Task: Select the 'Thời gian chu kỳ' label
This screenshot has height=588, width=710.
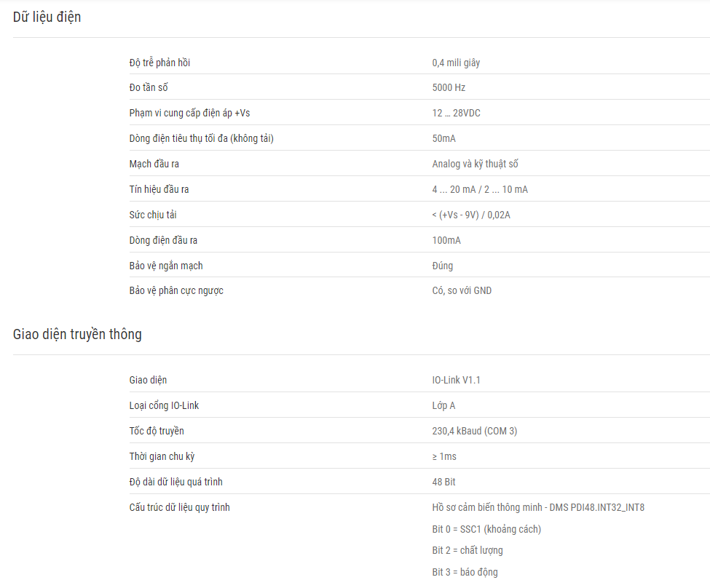Action: (162, 456)
